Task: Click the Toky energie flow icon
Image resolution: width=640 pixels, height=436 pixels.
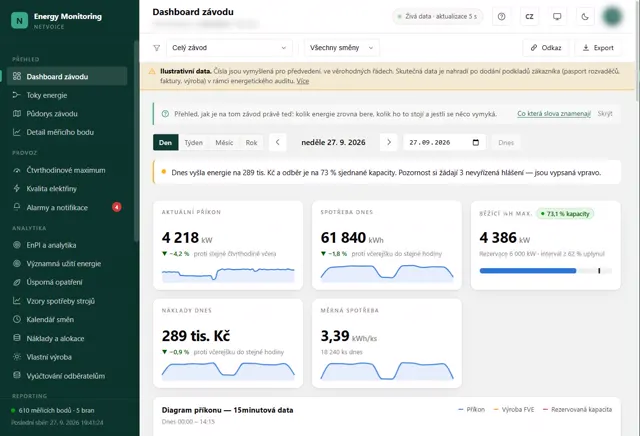Action: (17, 95)
